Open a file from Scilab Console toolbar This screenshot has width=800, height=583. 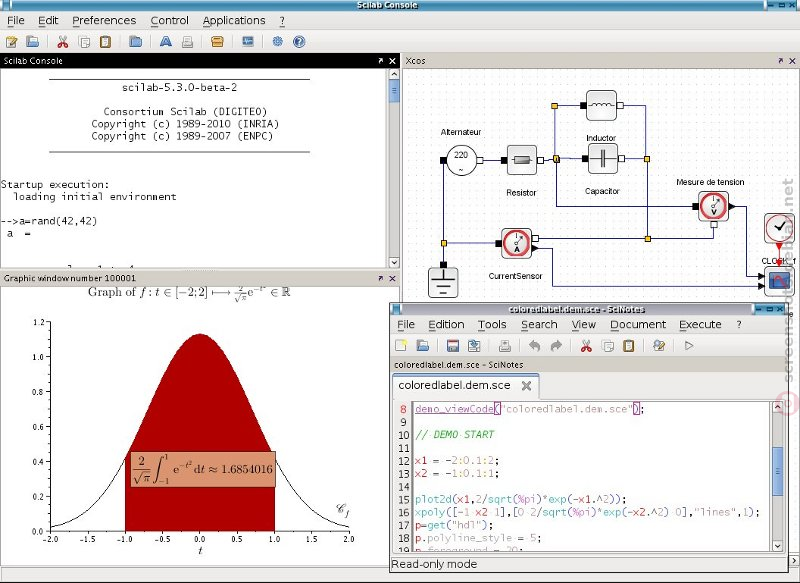(x=33, y=41)
